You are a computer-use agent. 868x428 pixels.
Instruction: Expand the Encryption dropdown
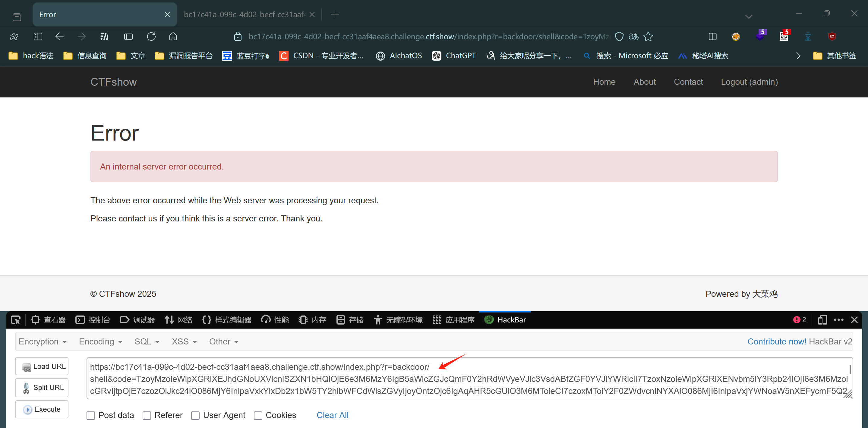pos(43,342)
